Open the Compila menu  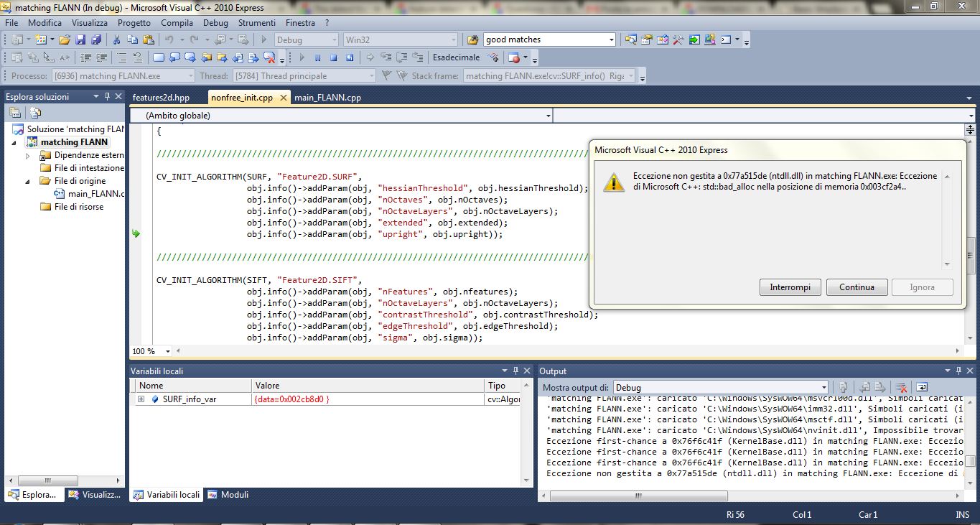coord(177,23)
